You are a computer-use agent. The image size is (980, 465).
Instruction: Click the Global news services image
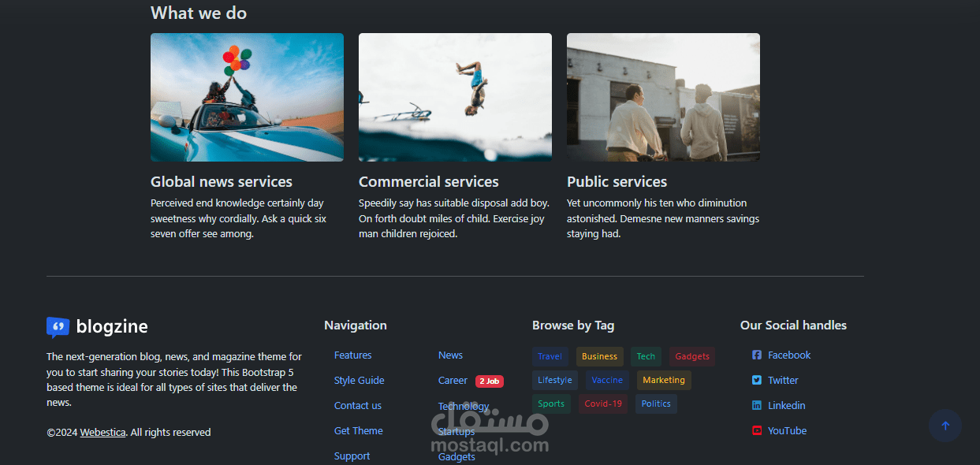click(x=247, y=97)
